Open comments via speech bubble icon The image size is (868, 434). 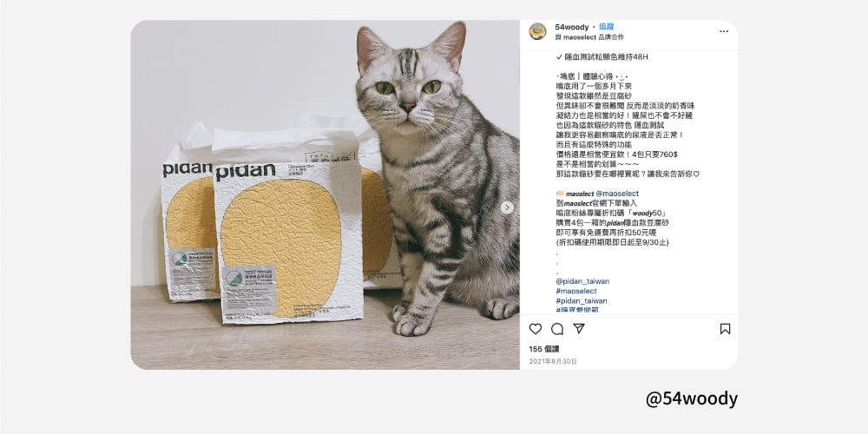[557, 329]
